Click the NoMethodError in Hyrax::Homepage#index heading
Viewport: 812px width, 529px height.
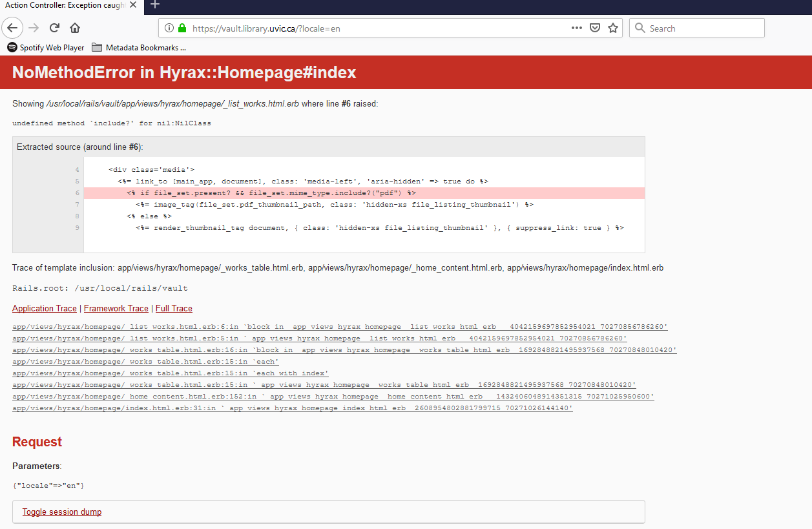pyautogui.click(x=184, y=72)
